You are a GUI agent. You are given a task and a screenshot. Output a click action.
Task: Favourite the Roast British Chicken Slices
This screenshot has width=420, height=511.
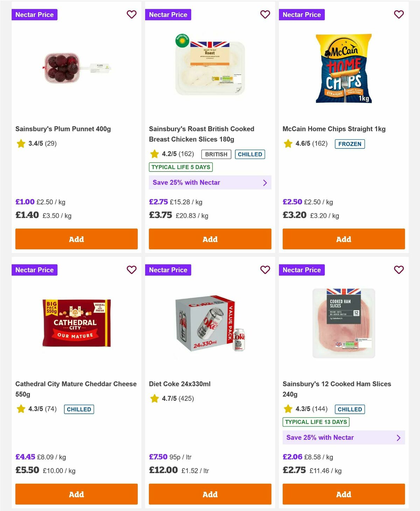[x=265, y=15]
